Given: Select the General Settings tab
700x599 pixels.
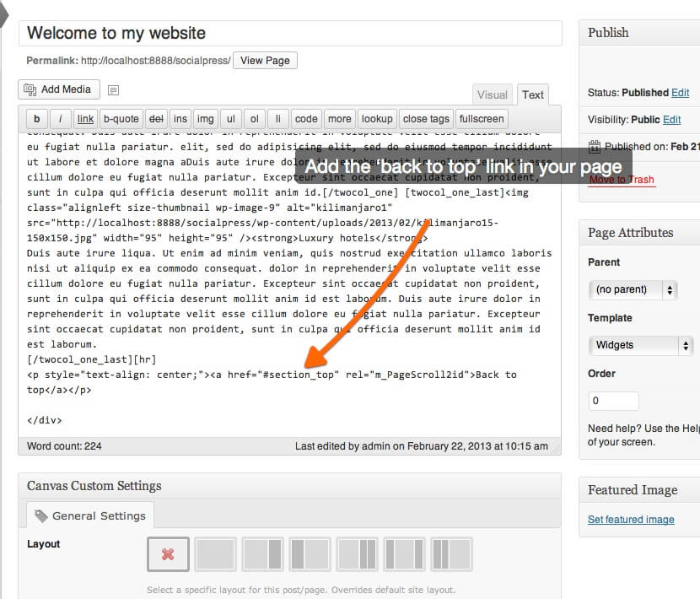Looking at the screenshot, I should click(x=90, y=515).
